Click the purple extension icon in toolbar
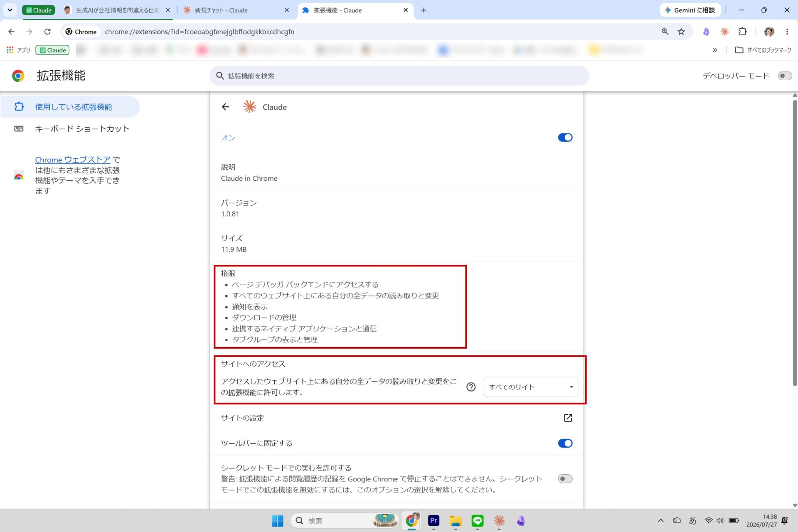This screenshot has width=798, height=532. tap(706, 32)
